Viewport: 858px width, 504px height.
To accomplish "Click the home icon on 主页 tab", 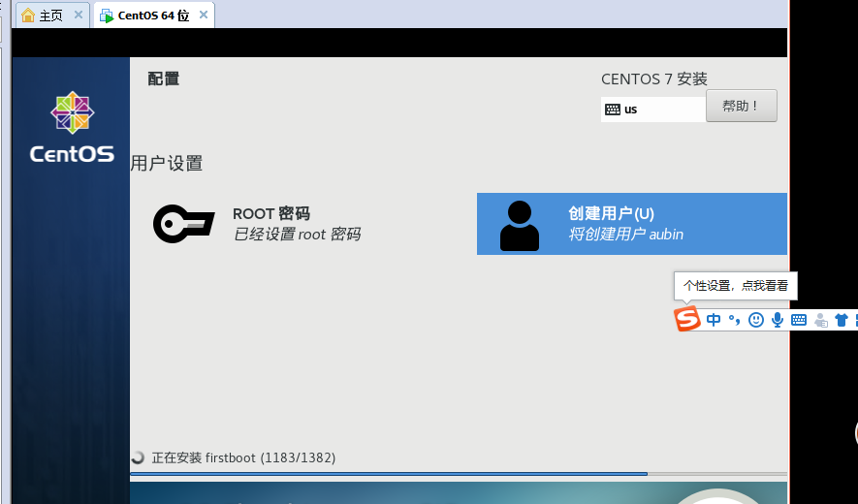I will click(28, 16).
